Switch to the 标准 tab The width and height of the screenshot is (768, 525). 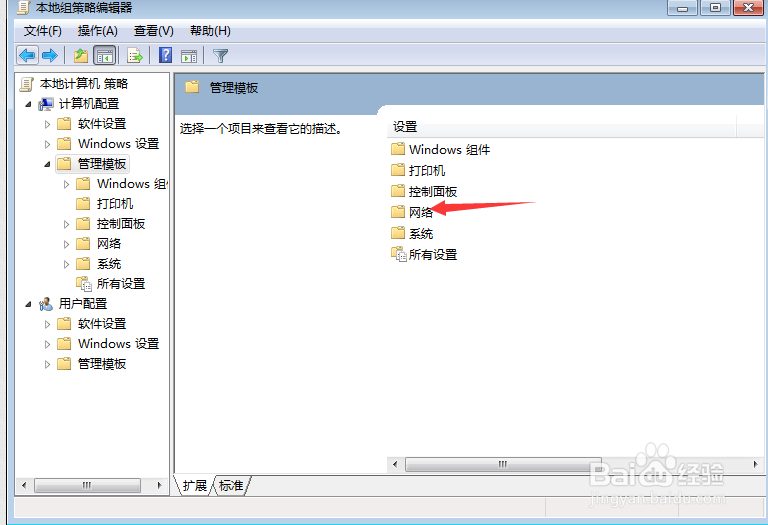231,485
